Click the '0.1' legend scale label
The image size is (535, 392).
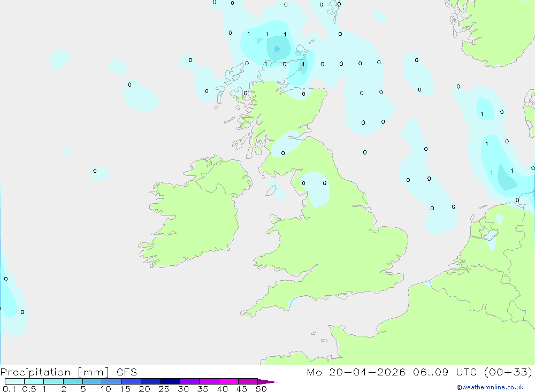[x=9, y=389]
